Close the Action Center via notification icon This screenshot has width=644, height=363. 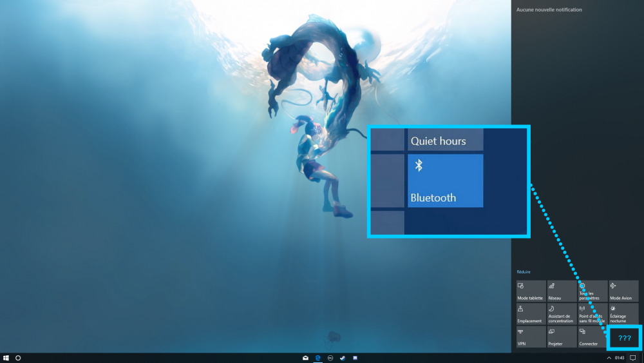click(633, 358)
